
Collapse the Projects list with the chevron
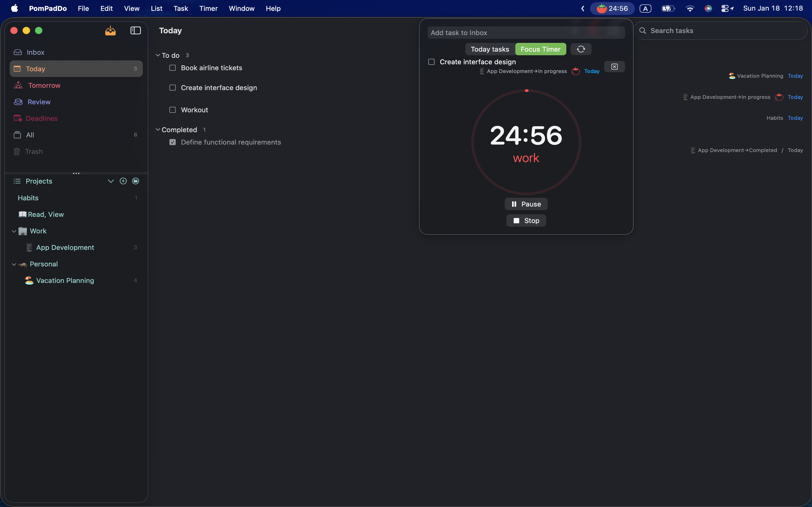click(111, 181)
